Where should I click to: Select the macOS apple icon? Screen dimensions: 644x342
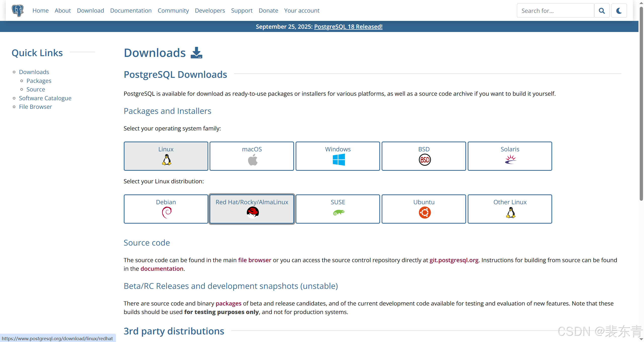(x=253, y=160)
